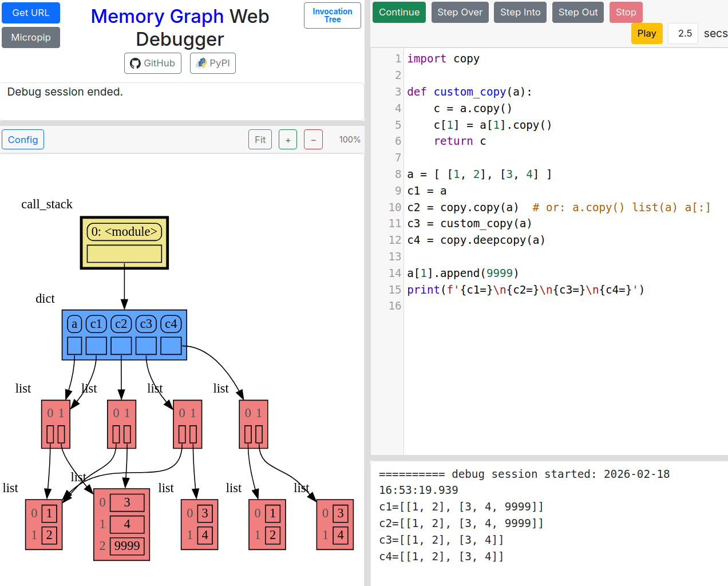Click the play interval seconds field
Image resolution: width=728 pixels, height=586 pixels.
point(684,33)
